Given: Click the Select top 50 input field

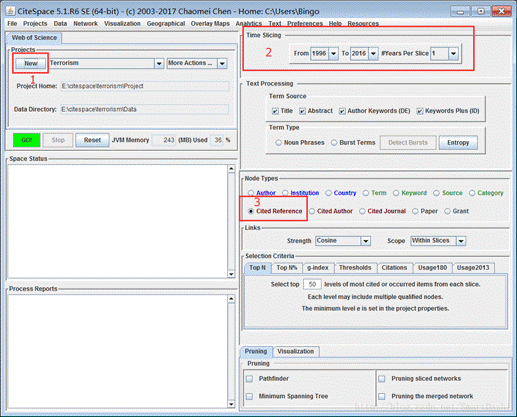Looking at the screenshot, I should click(312, 284).
